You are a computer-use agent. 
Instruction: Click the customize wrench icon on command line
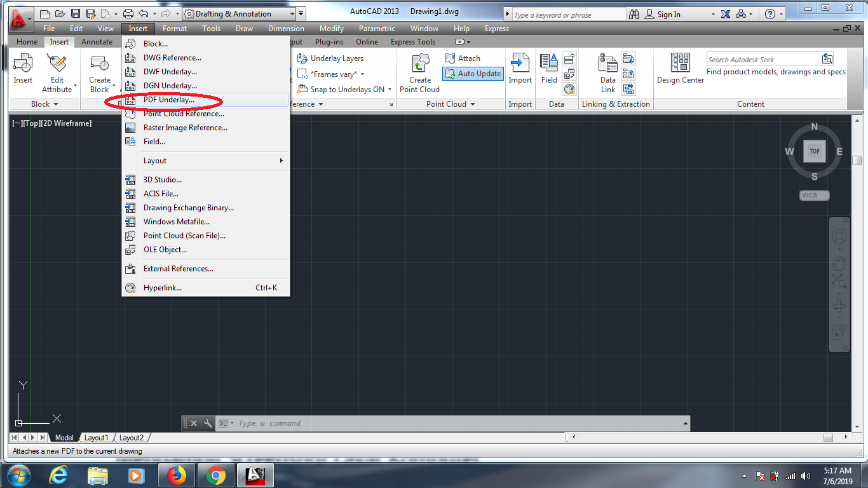[x=208, y=423]
